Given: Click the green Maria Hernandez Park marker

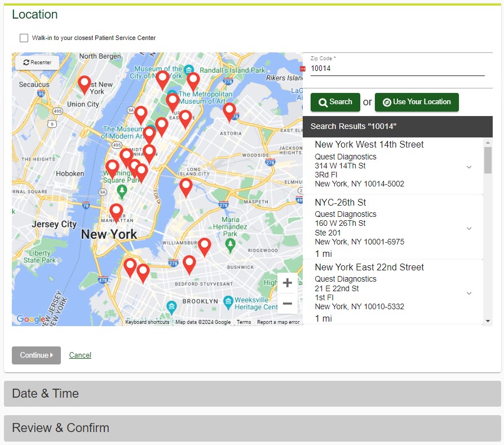Looking at the screenshot, I should point(230,246).
